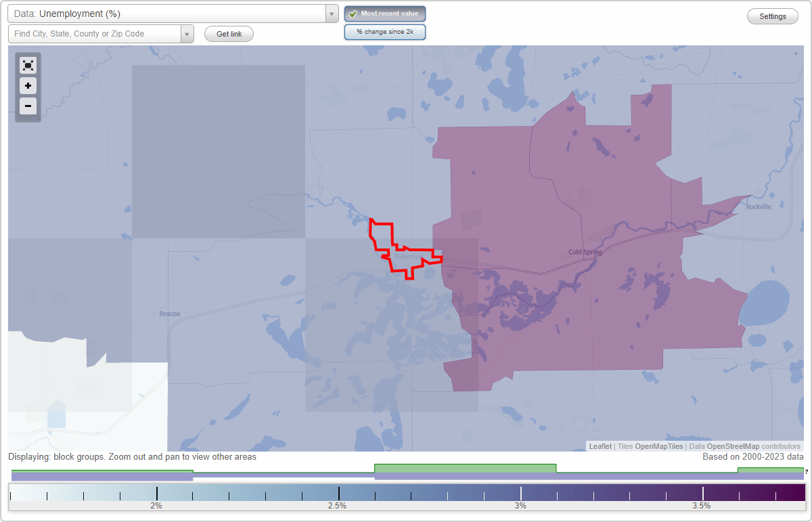Open the Settings panel
Screen dimensions: 812x522
[772, 16]
